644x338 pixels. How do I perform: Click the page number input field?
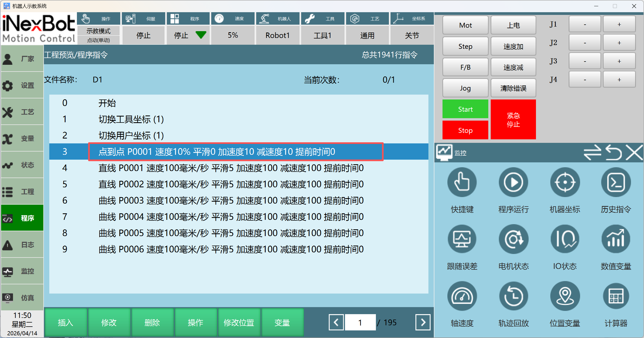[360, 322]
